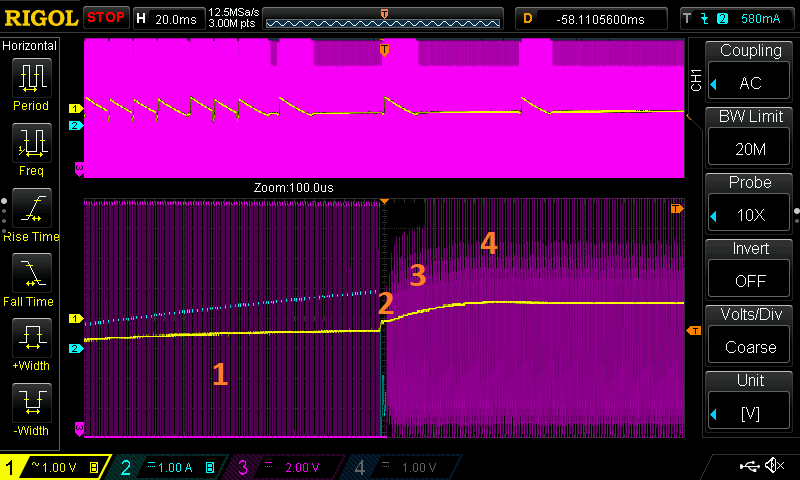Click the falling edge trigger icon
This screenshot has width=800, height=480.
tap(705, 19)
